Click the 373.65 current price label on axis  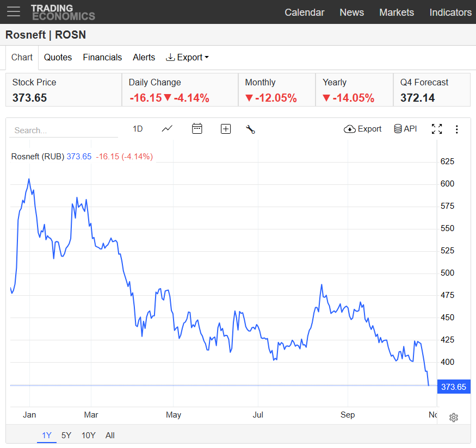(x=454, y=387)
